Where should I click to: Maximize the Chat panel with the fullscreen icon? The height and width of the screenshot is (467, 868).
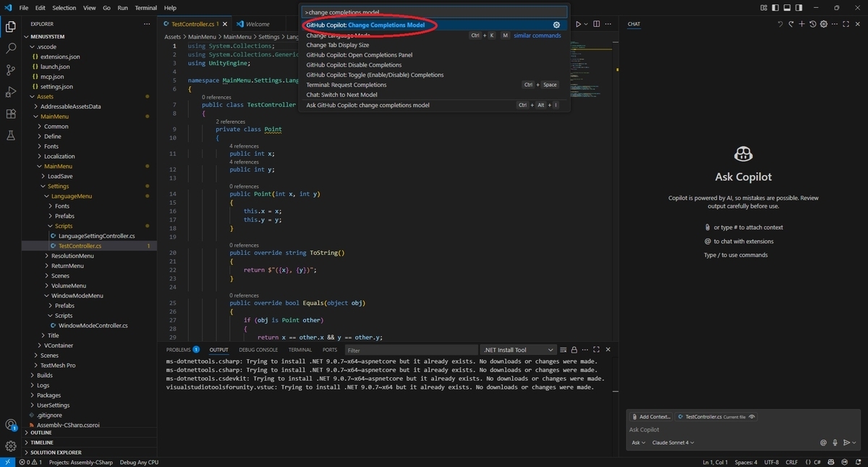click(846, 24)
